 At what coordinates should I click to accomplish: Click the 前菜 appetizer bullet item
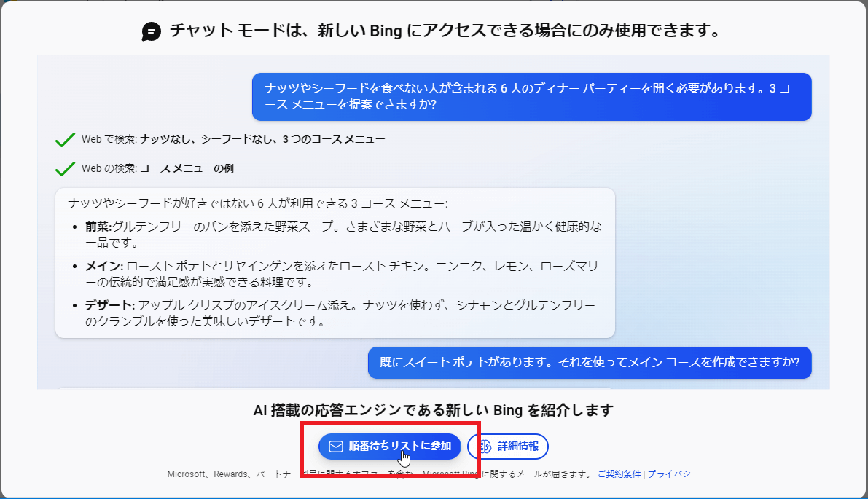pos(343,234)
